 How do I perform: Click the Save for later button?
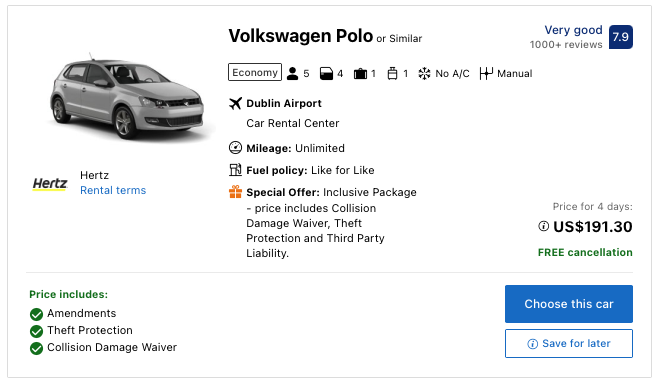(x=569, y=344)
